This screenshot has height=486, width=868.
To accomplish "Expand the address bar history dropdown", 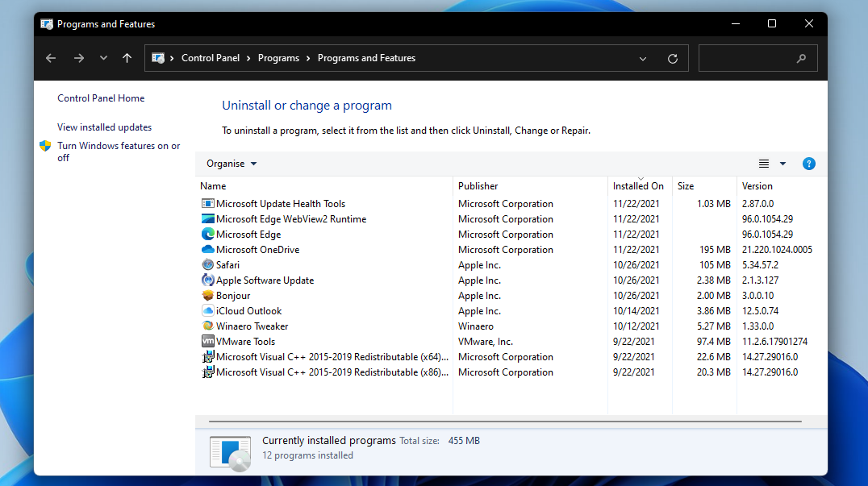I will (643, 59).
